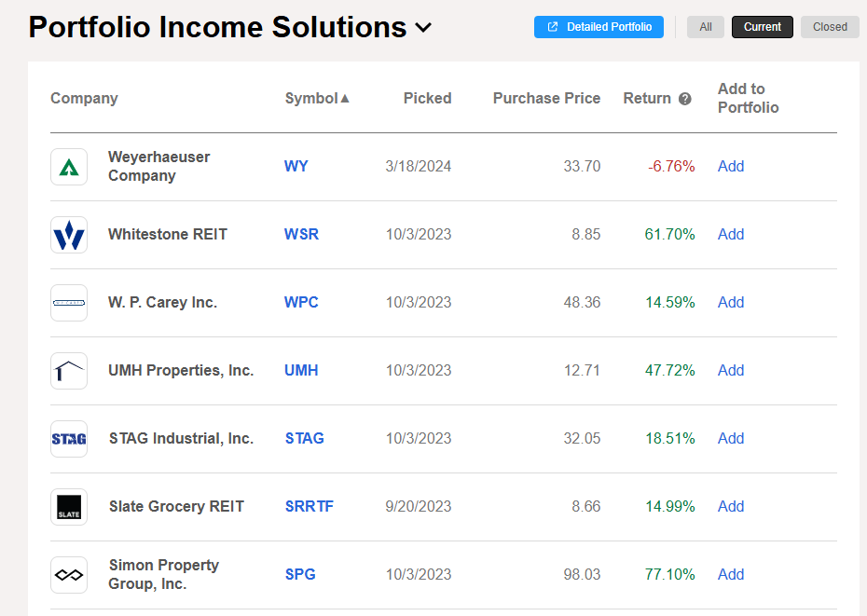Open the WSR ticker link
Image resolution: width=867 pixels, height=616 pixels.
301,235
